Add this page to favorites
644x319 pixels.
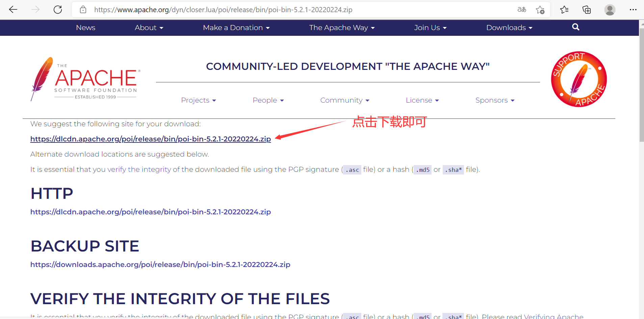coord(540,10)
